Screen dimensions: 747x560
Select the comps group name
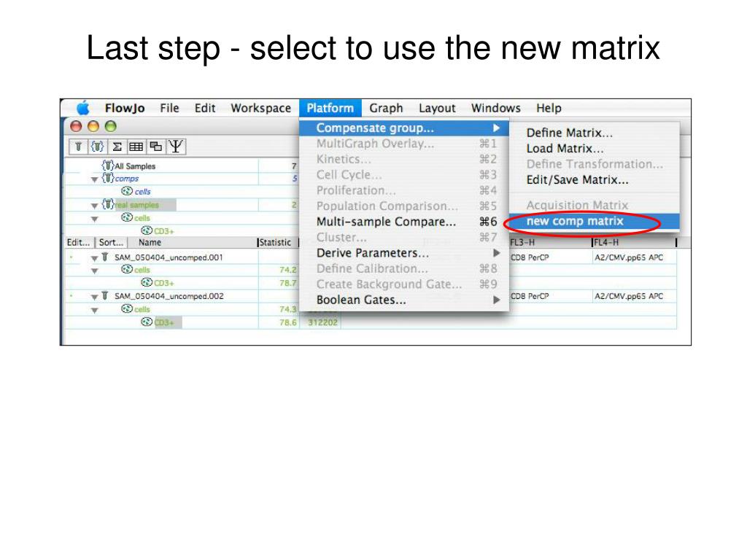127,179
